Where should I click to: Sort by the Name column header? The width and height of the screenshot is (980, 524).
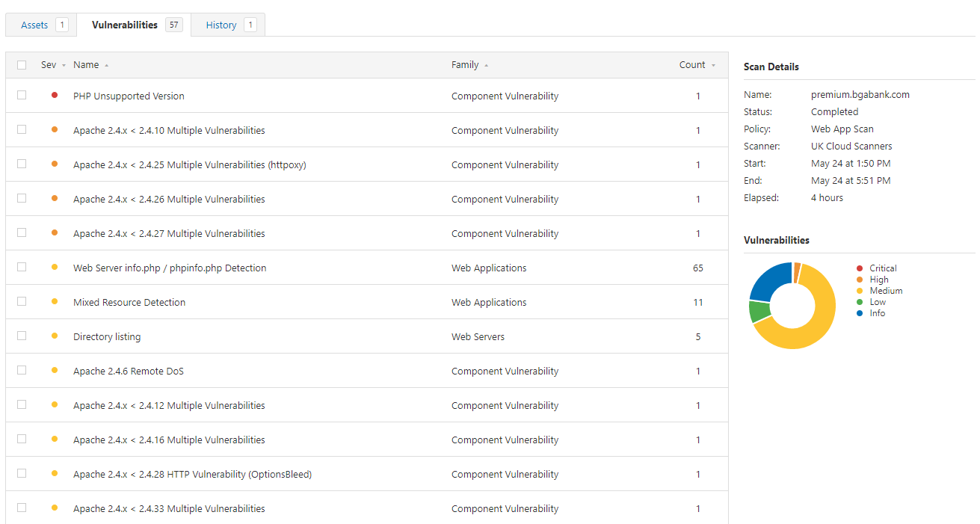point(86,65)
